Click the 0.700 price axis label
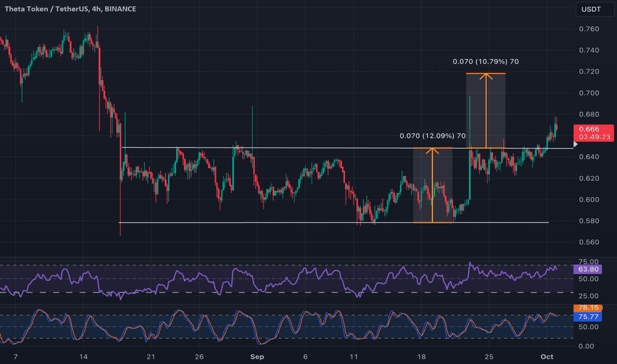The height and width of the screenshot is (364, 617). 589,93
